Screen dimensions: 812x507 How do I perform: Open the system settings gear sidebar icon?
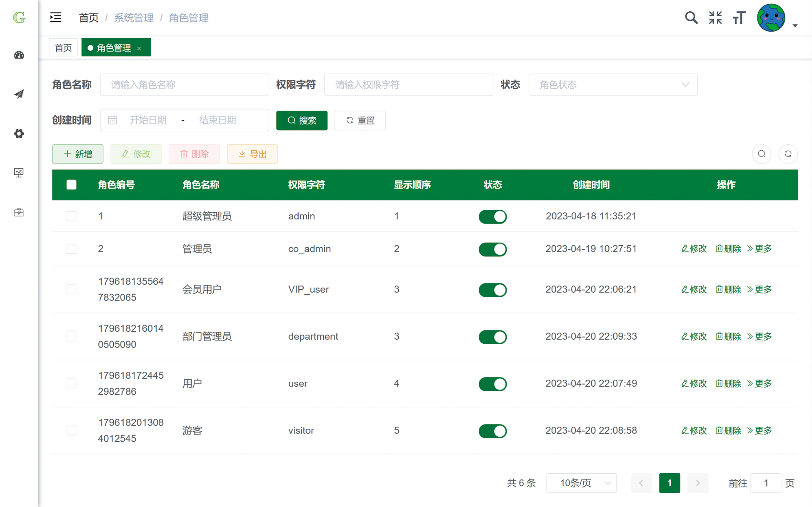[x=19, y=134]
